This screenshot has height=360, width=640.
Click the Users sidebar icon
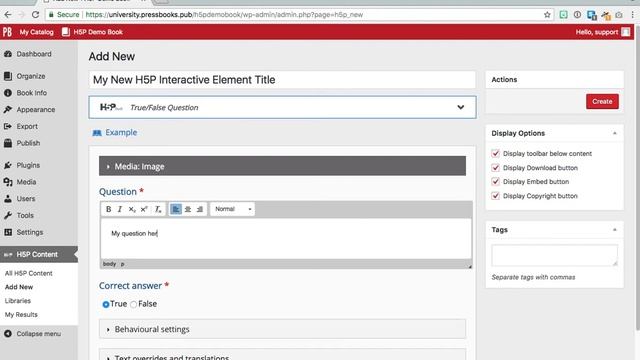pos(8,199)
